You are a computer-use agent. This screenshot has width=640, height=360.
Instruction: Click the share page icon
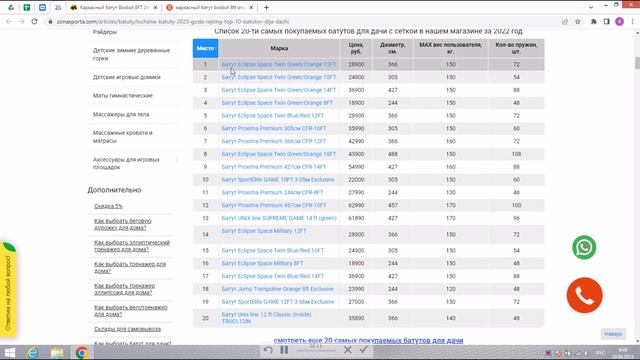click(x=565, y=22)
